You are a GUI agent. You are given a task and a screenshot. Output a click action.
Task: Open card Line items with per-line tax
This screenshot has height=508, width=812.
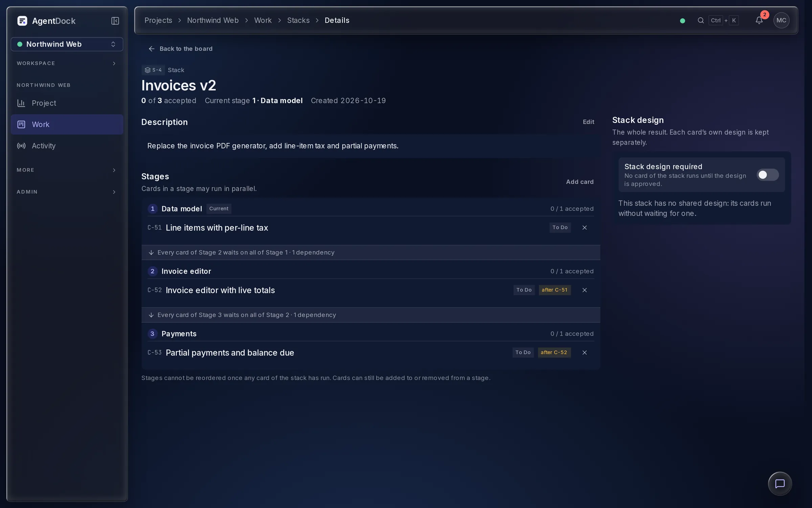click(217, 228)
